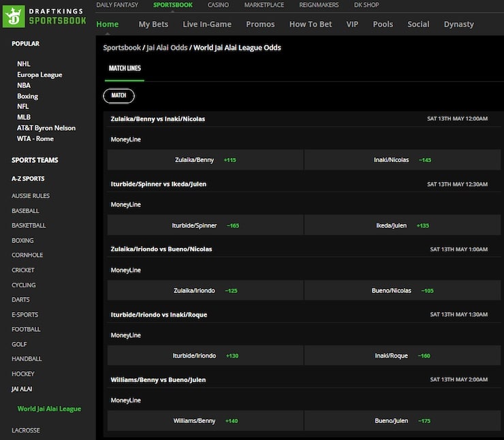Image resolution: width=504 pixels, height=440 pixels.
Task: Click the Match filter pill button
Action: click(x=119, y=95)
